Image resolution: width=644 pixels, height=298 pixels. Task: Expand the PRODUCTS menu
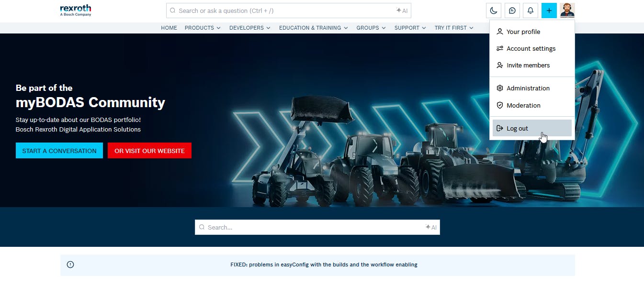tap(203, 28)
